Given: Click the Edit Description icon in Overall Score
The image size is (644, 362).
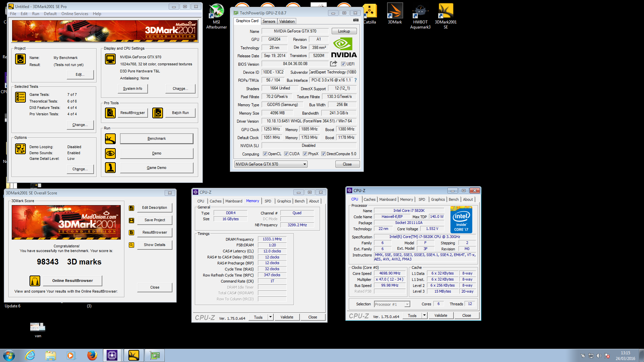Looking at the screenshot, I should pyautogui.click(x=131, y=208).
